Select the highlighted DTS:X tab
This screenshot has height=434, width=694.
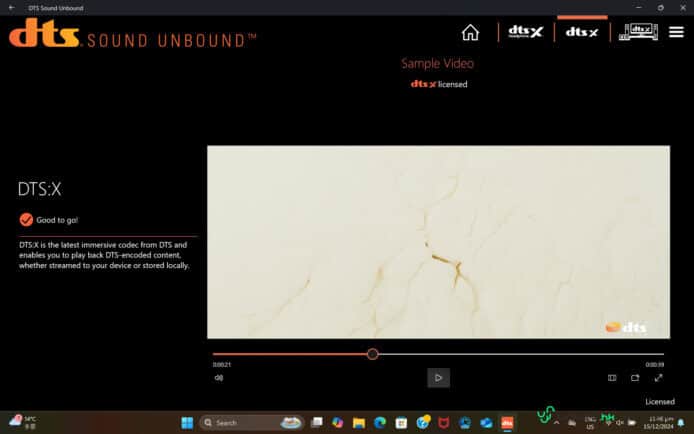[582, 32]
